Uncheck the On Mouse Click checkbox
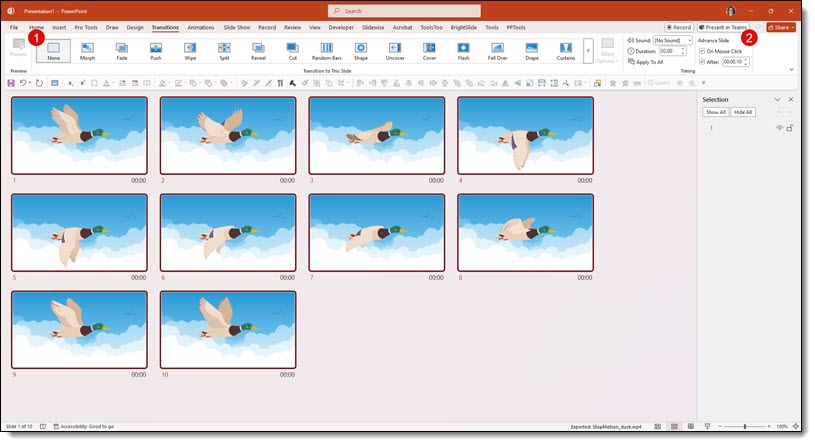The image size is (815, 445). [x=702, y=50]
